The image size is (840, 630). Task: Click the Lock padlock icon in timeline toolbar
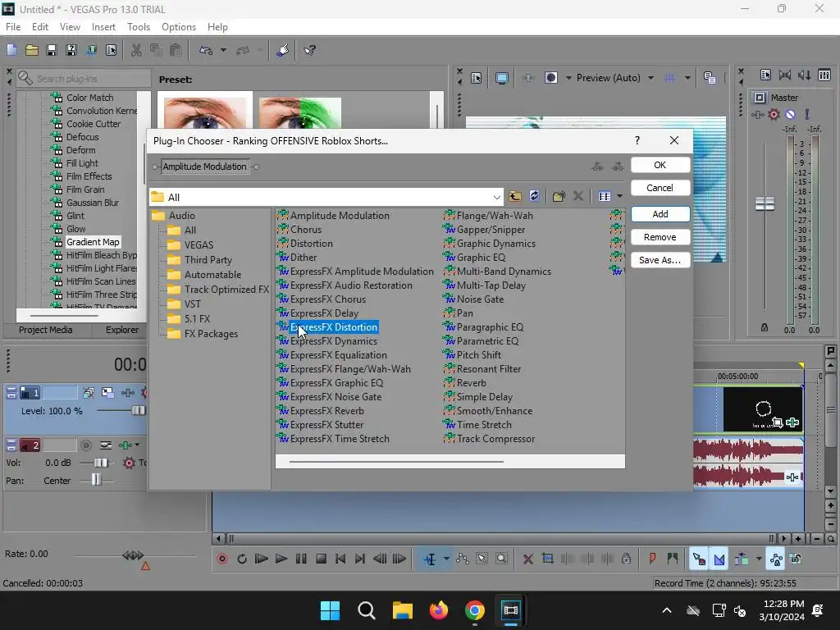tap(626, 559)
